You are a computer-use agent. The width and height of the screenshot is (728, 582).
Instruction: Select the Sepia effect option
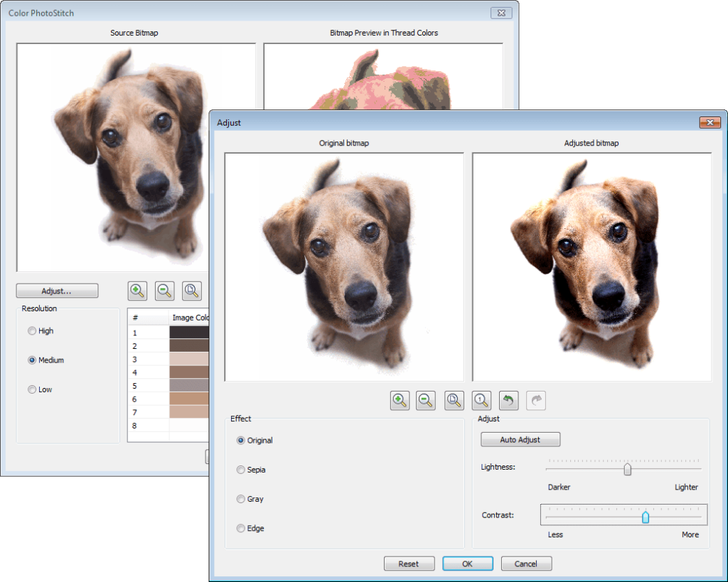point(241,470)
